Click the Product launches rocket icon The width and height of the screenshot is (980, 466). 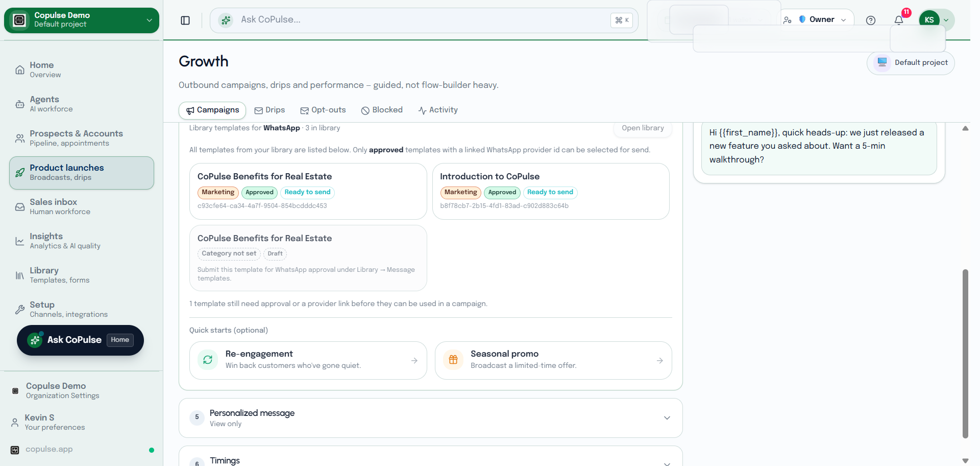[19, 173]
